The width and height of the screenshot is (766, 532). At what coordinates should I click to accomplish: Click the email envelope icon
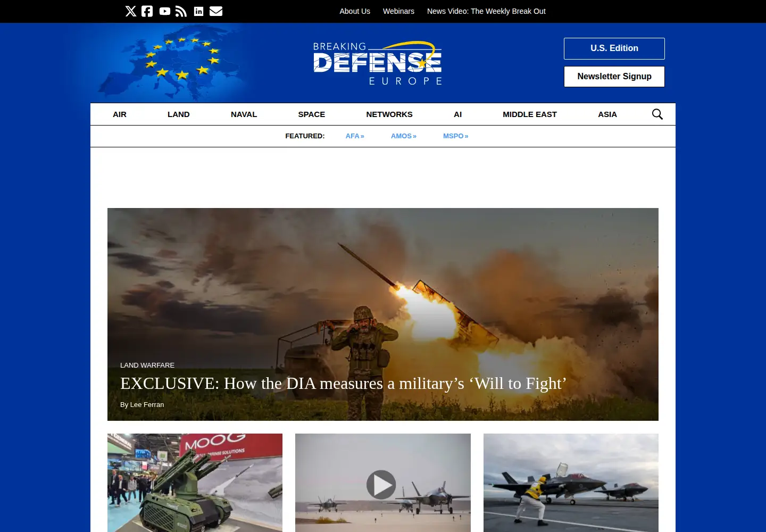tap(216, 11)
